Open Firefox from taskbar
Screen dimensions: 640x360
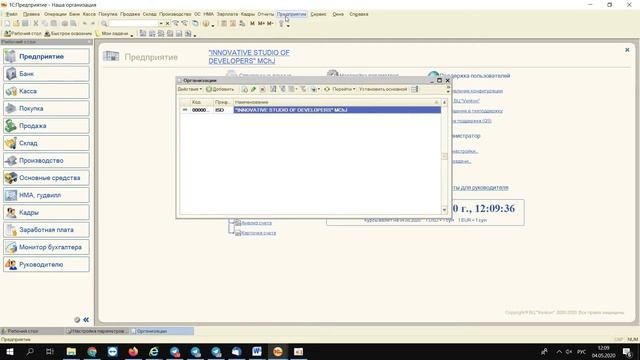point(133,351)
